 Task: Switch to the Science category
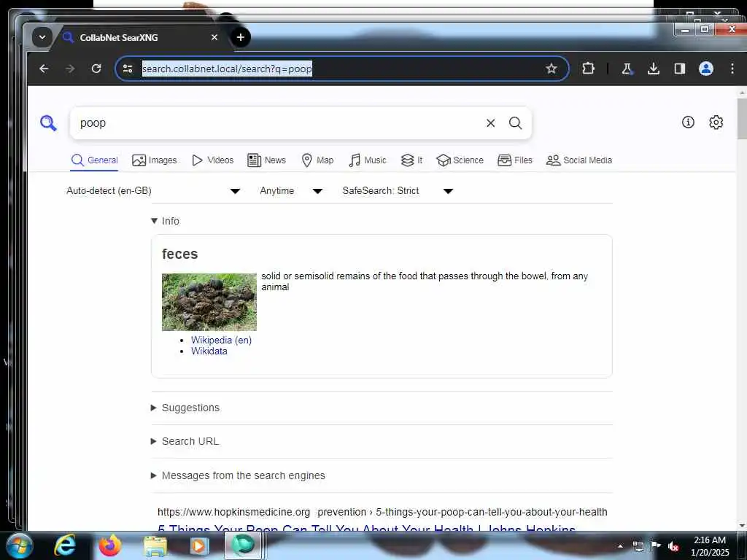[x=460, y=160]
